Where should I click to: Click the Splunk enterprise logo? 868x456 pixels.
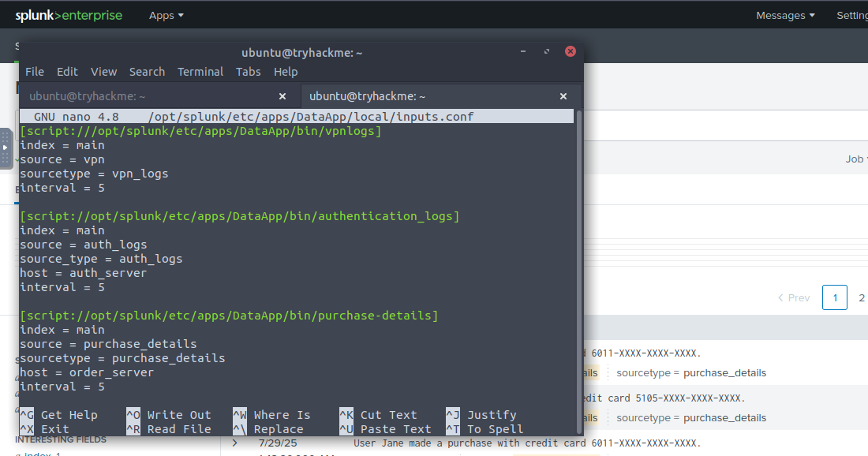coord(69,14)
